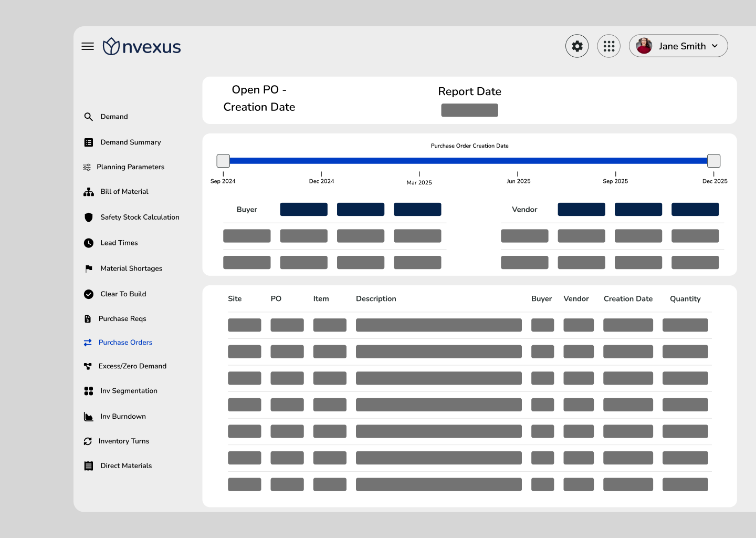Expand the Jane Smith dropdown chevron

(715, 46)
